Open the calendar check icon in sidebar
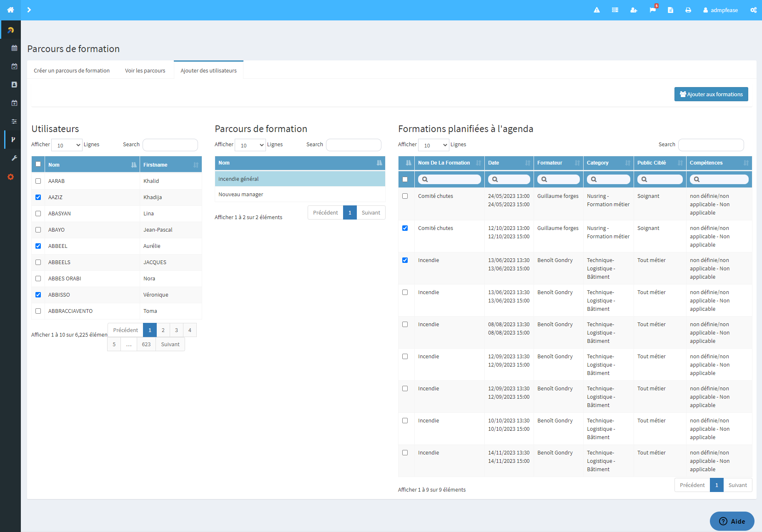The width and height of the screenshot is (762, 532). pos(14,66)
